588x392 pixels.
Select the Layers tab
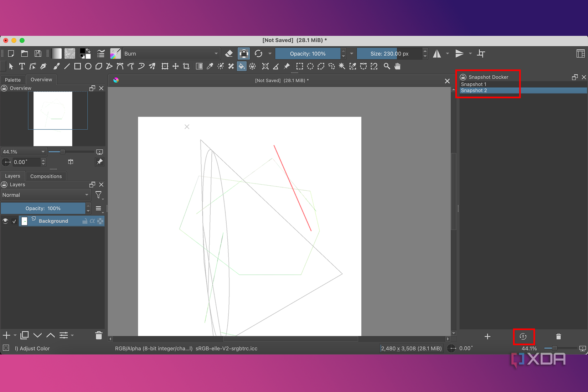point(12,176)
